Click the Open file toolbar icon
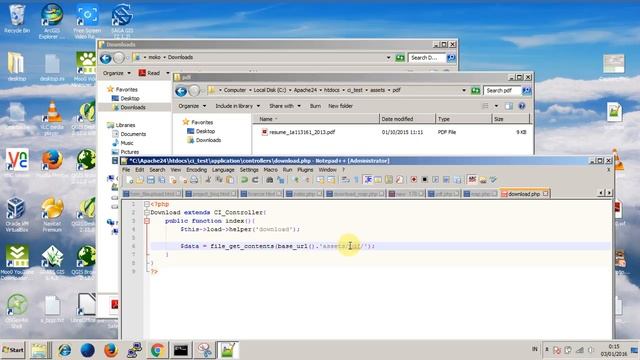Viewport: 640px width, 360px height. click(x=140, y=180)
